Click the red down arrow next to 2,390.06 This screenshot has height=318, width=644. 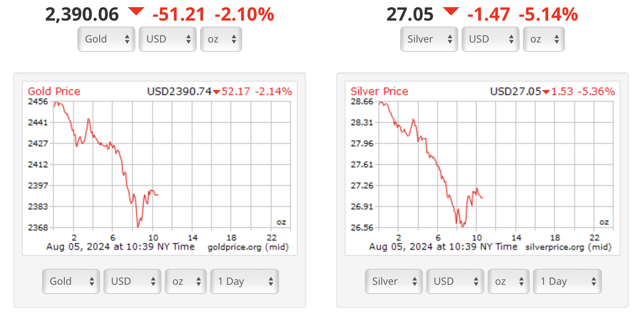point(136,12)
